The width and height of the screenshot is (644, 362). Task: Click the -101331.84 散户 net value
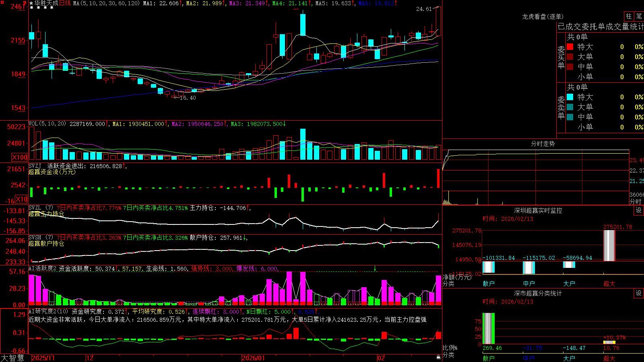499,258
